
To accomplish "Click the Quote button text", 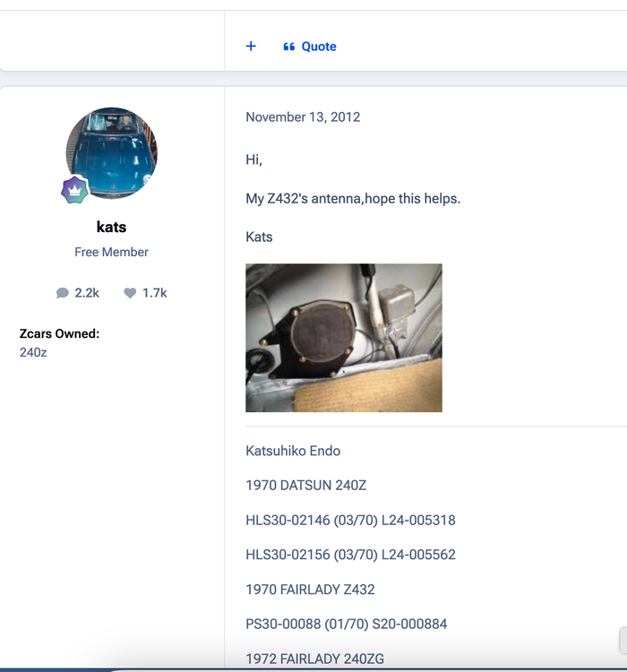I will tap(319, 47).
